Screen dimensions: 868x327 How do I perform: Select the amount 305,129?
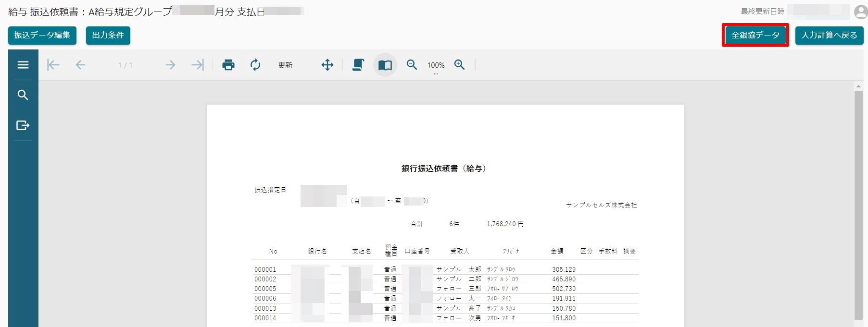[x=564, y=269]
